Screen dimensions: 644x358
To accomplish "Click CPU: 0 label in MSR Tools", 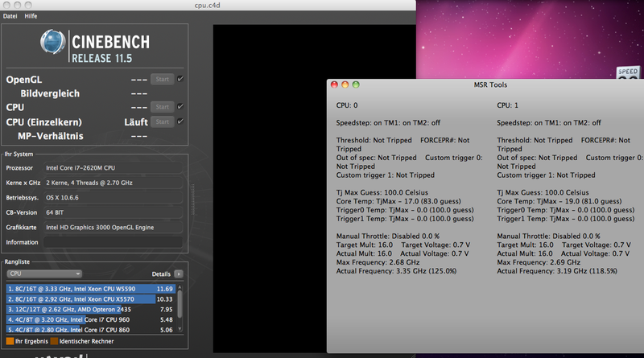I will (x=347, y=105).
